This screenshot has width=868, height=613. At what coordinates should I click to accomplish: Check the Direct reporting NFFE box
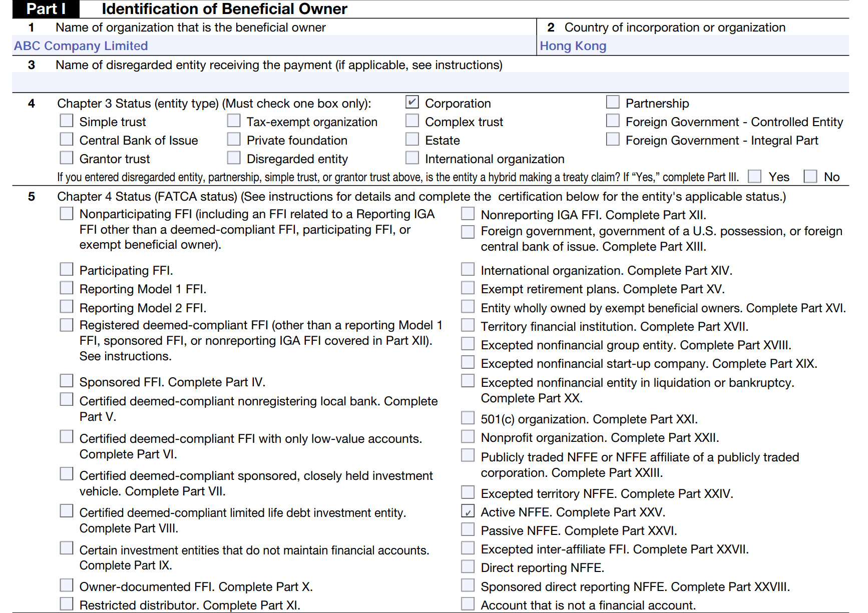tap(468, 567)
